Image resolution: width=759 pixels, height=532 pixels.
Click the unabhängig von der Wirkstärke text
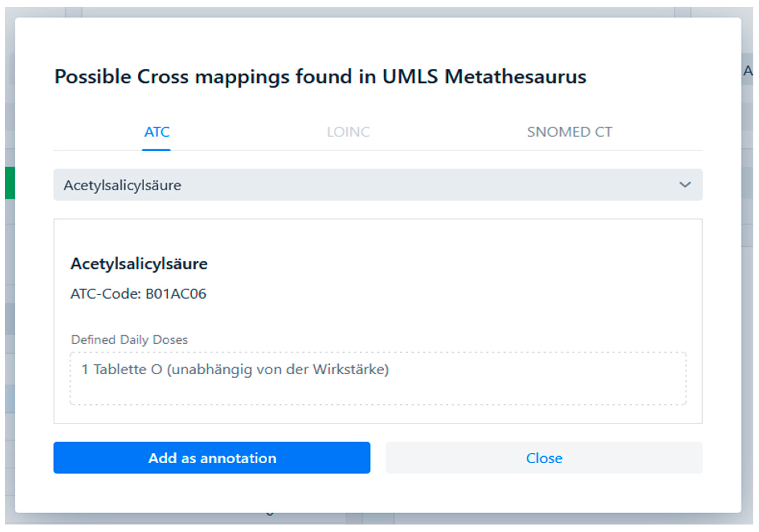[278, 369]
